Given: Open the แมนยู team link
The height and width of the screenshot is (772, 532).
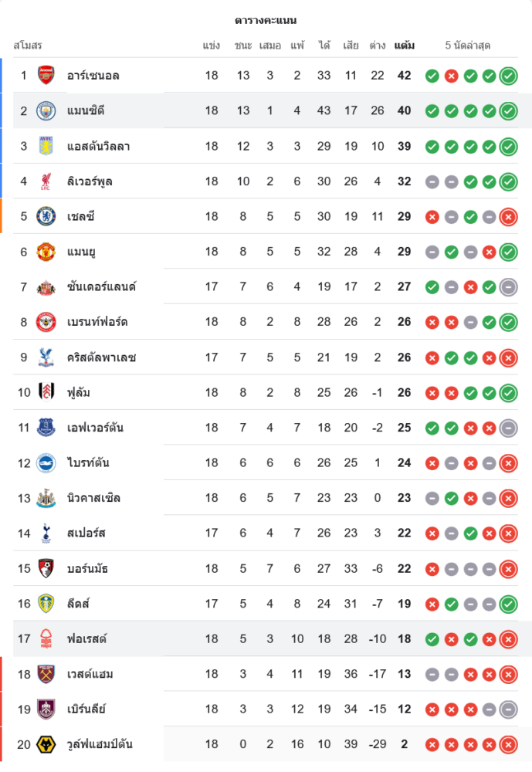Looking at the screenshot, I should click(x=81, y=252).
